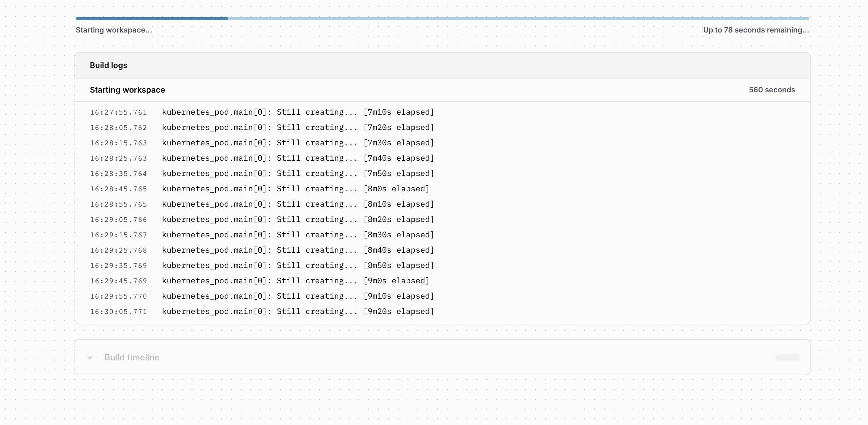Click the 560 seconds duration label
The height and width of the screenshot is (425, 868).
coord(772,90)
